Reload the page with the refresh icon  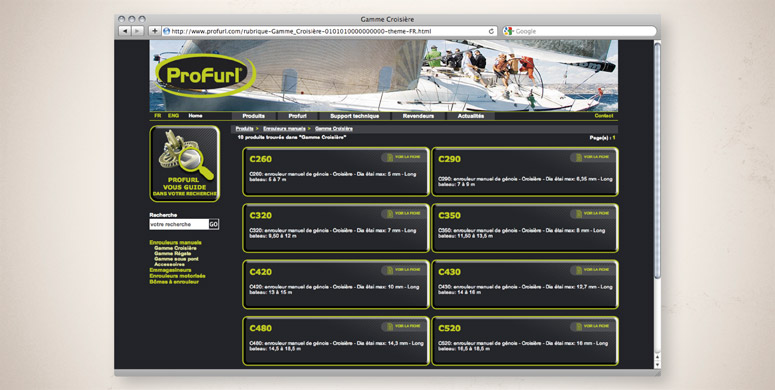pyautogui.click(x=491, y=31)
